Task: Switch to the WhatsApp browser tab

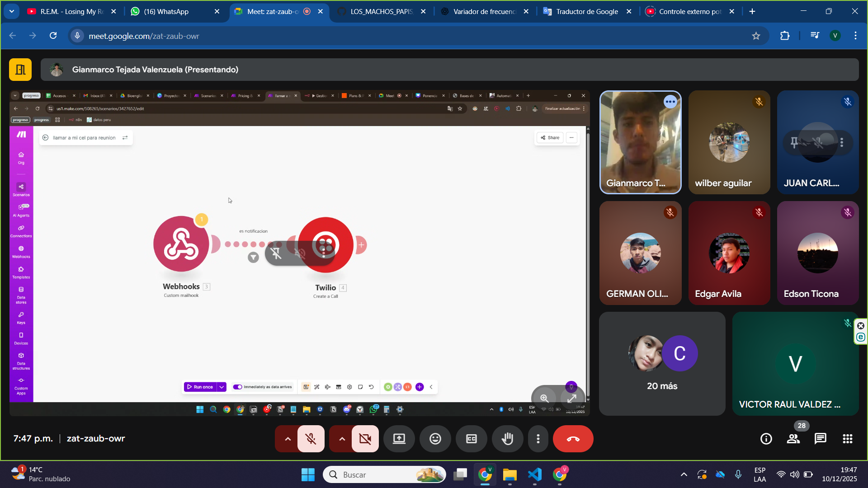Action: (x=166, y=11)
